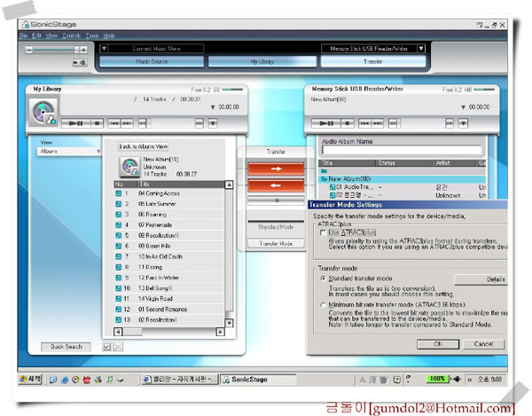Open My Library time display dropdown

(213, 107)
